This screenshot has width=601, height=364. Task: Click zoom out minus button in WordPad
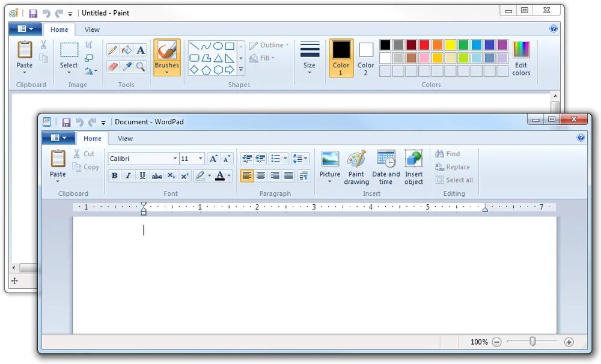coord(496,342)
